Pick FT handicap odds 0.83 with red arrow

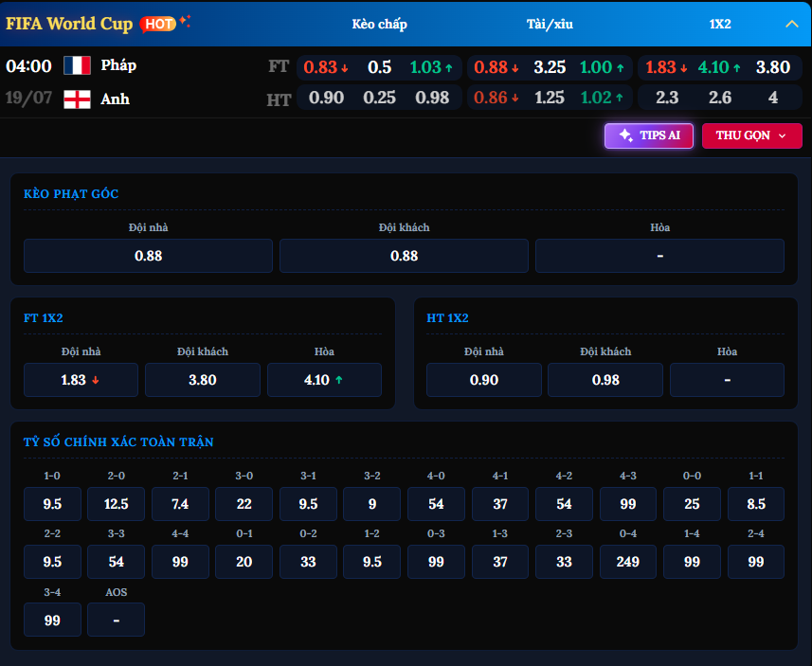tap(326, 67)
